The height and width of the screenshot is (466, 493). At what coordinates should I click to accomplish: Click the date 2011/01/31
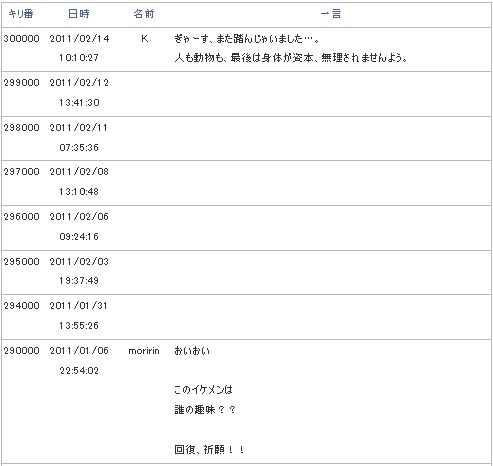[x=79, y=306]
